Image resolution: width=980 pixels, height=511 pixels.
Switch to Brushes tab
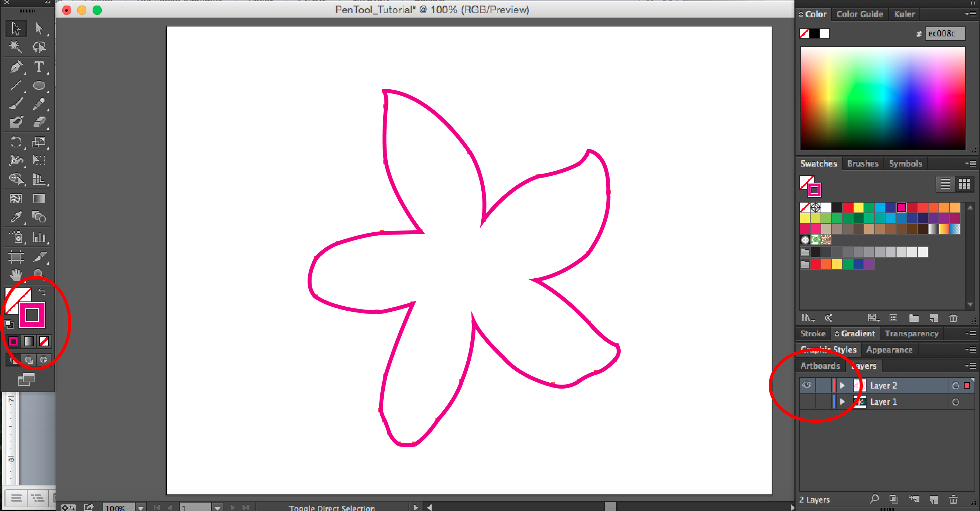(x=863, y=164)
